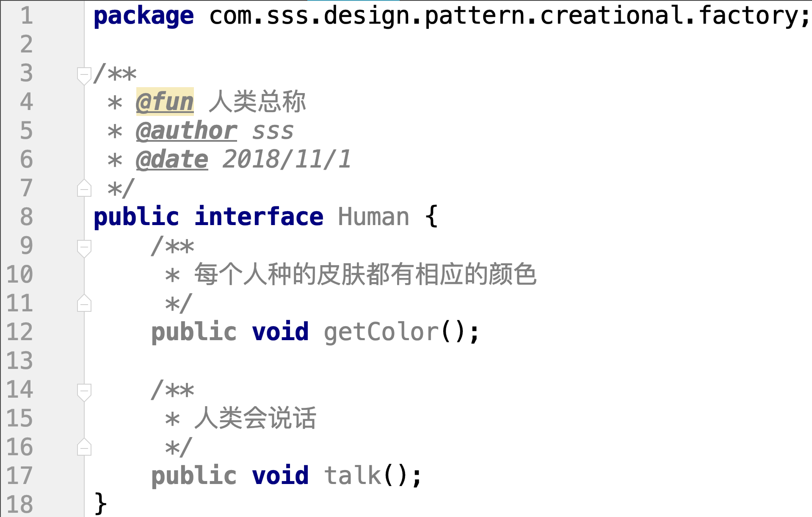Collapse the talk comment fold at line 14
The image size is (812, 517).
(x=84, y=391)
